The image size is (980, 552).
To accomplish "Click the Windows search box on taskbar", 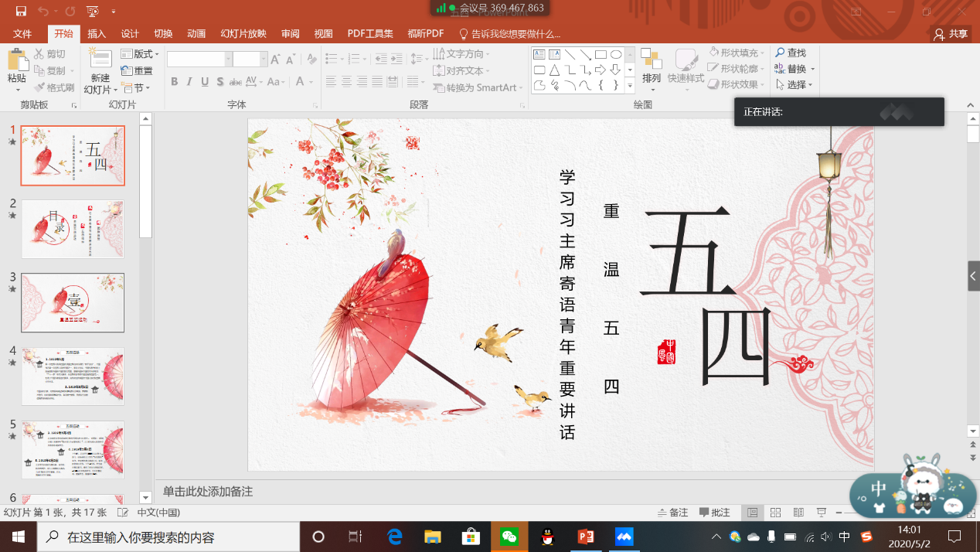I will (168, 537).
